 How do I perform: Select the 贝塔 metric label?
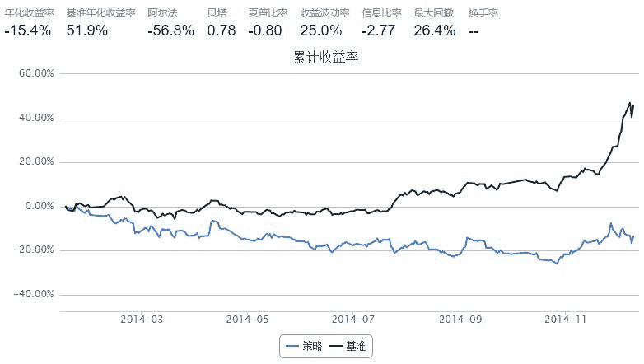(217, 13)
